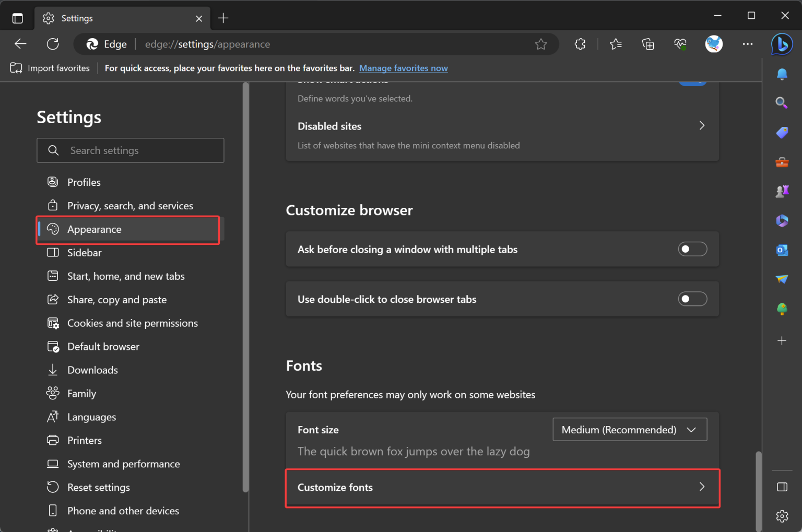Open Bing Chat in the sidebar
Screen dimensions: 802x532
[782, 44]
